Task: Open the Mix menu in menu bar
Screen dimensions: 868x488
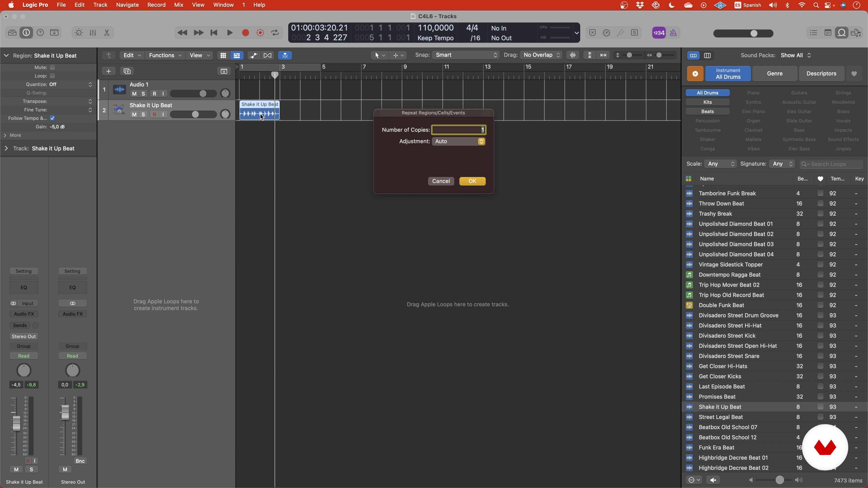Action: [179, 5]
